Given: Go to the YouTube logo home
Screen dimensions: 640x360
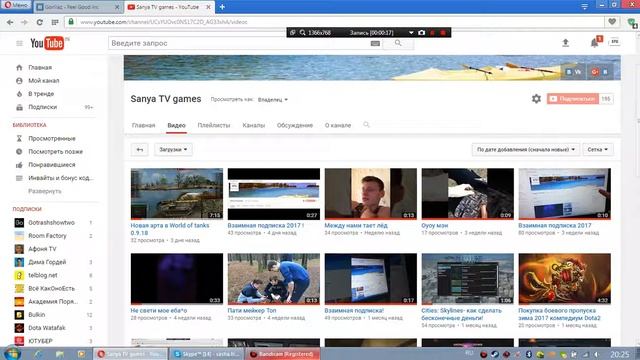Looking at the screenshot, I should pos(47,43).
